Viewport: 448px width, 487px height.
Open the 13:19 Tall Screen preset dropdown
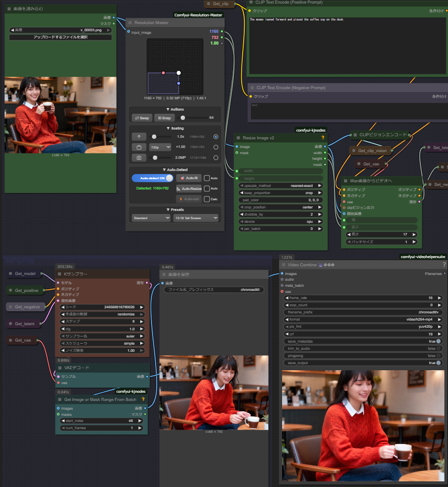pyautogui.click(x=196, y=218)
